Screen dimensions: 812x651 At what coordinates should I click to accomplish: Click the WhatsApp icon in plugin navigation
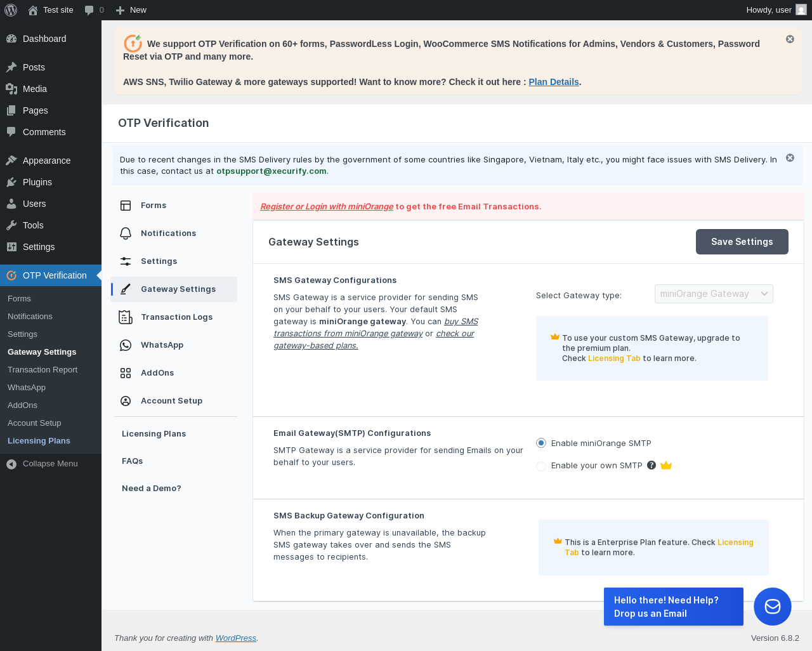(126, 345)
